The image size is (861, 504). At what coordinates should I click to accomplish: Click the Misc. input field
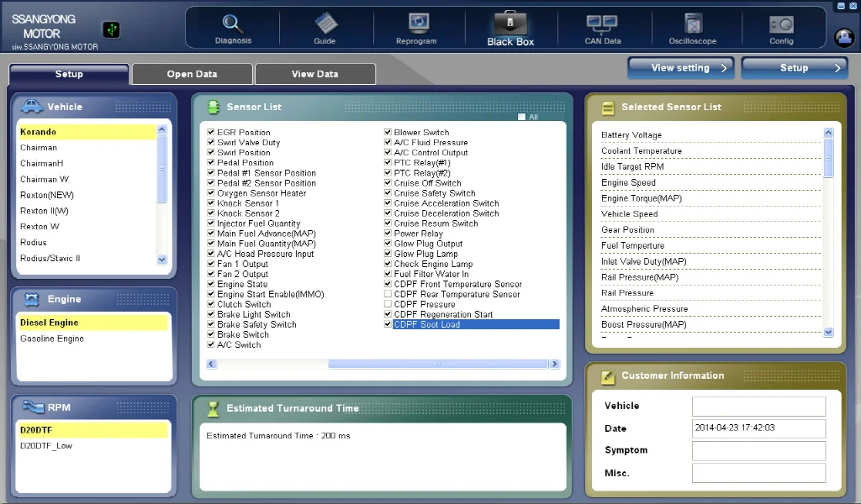759,473
